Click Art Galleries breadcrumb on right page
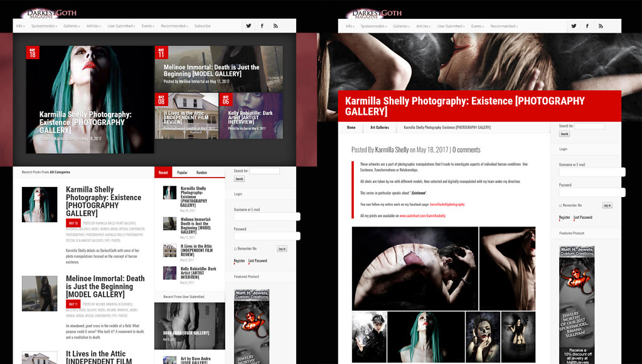Image resolution: width=642 pixels, height=364 pixels. coord(380,127)
